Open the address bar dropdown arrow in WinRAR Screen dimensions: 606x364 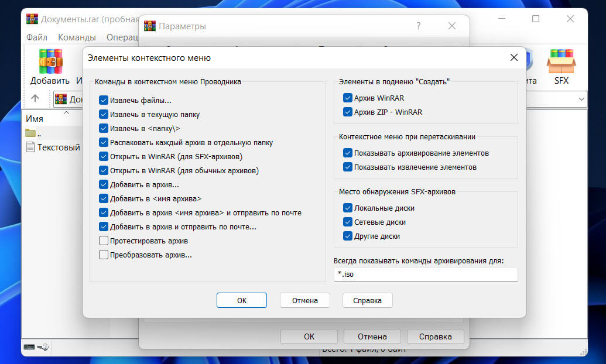581,99
